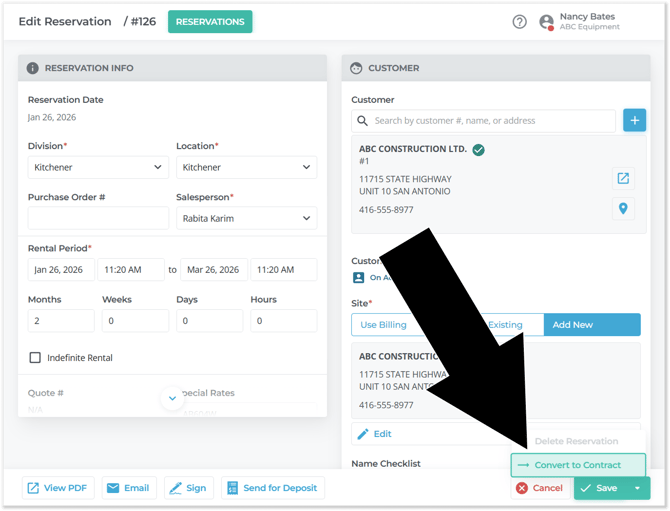Enable the Indefinite Rental checkbox
670x511 pixels.
[x=35, y=358]
